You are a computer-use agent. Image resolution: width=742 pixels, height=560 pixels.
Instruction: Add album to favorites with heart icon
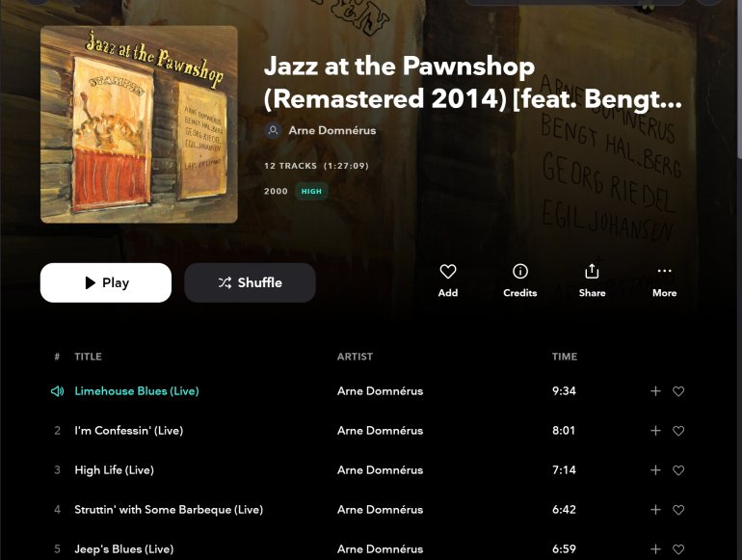click(x=448, y=272)
